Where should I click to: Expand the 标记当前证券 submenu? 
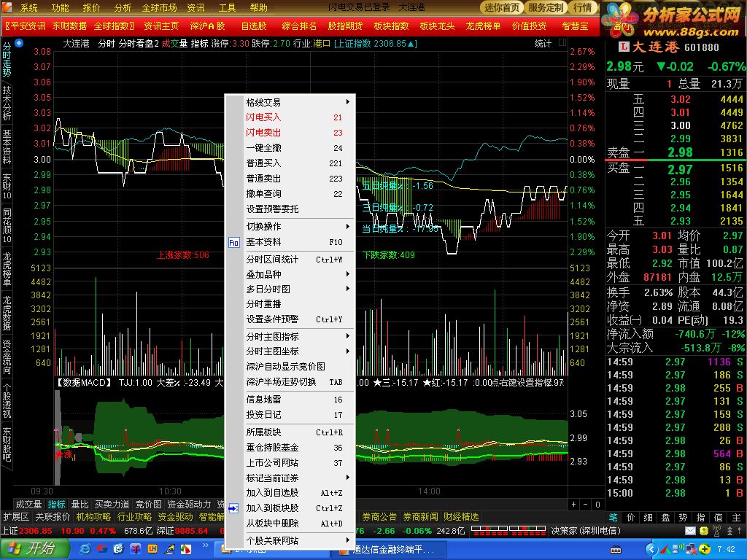click(x=290, y=478)
